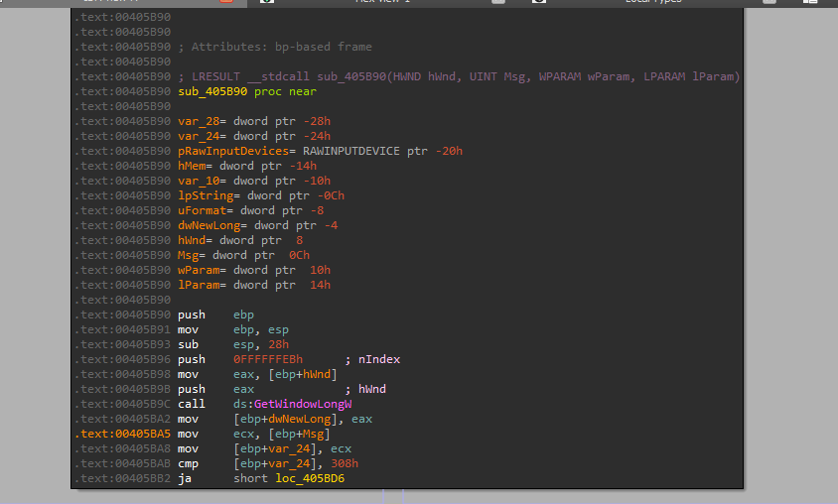
Task: Click the 'Attributes: bp-based frame' comment
Action: 275,48
